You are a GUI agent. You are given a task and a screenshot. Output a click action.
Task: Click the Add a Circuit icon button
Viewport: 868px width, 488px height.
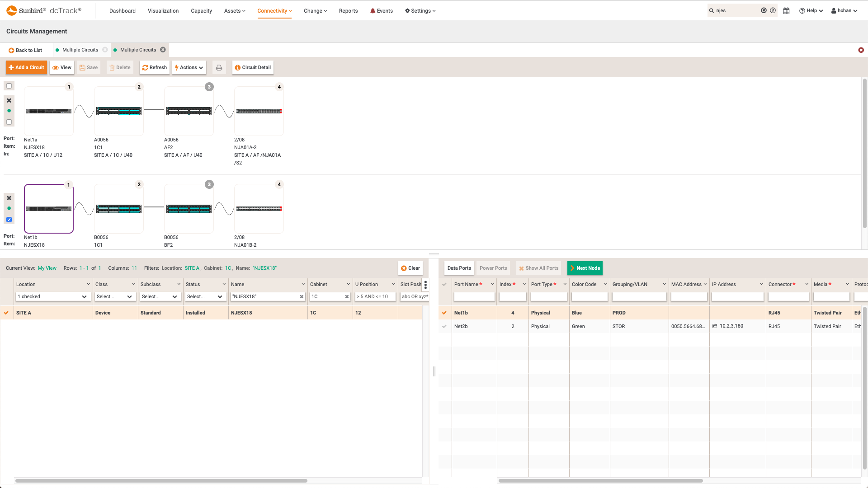pos(26,67)
